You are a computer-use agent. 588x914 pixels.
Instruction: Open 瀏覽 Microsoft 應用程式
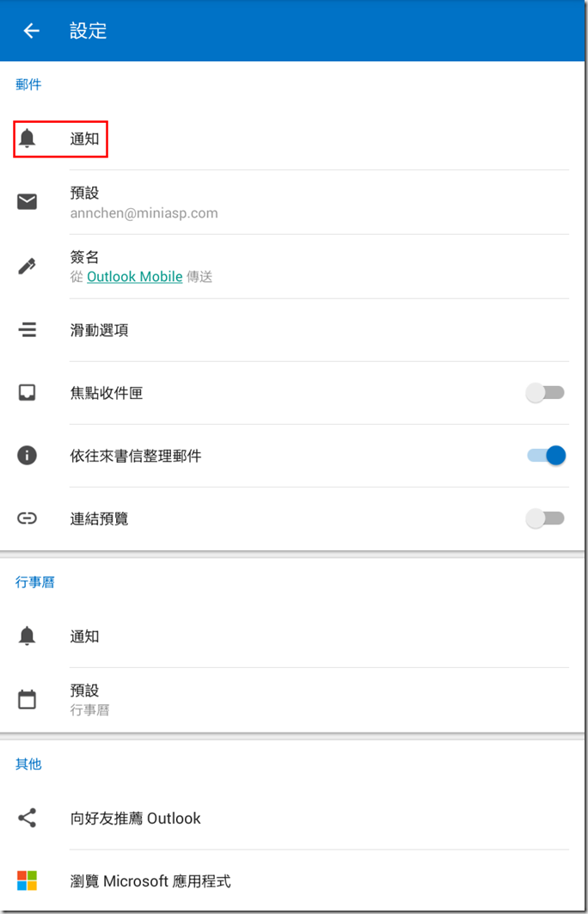click(150, 881)
